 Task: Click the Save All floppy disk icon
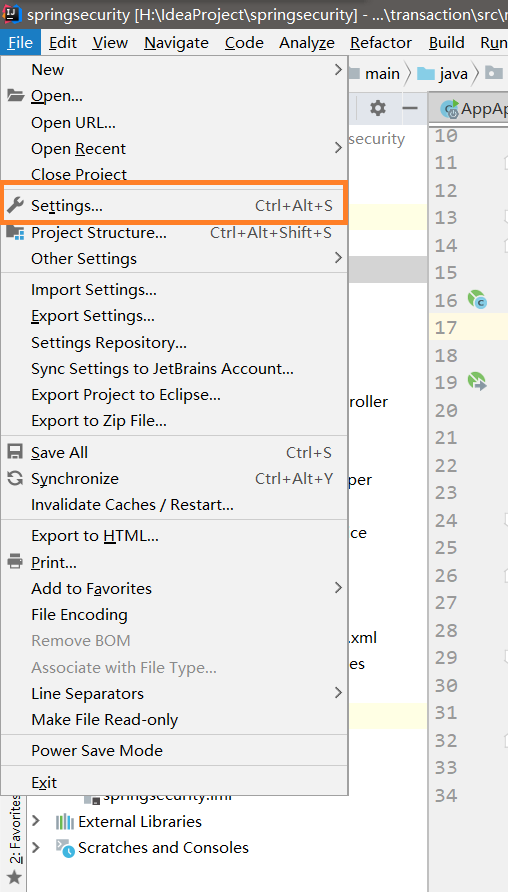coord(15,452)
